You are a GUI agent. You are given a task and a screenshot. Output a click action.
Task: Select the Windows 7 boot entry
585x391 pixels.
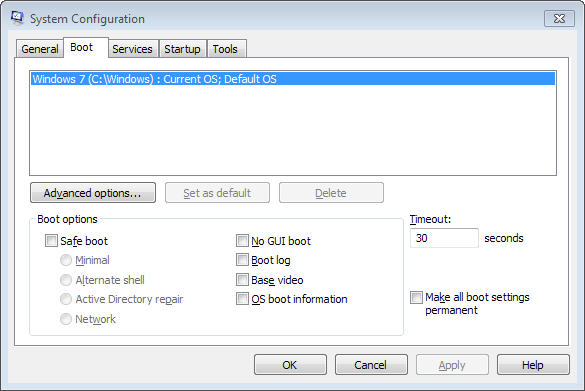pyautogui.click(x=293, y=79)
